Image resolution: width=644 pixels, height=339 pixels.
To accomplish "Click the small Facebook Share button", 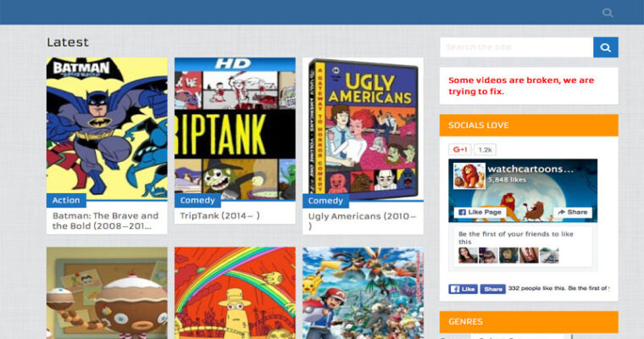I will [493, 289].
